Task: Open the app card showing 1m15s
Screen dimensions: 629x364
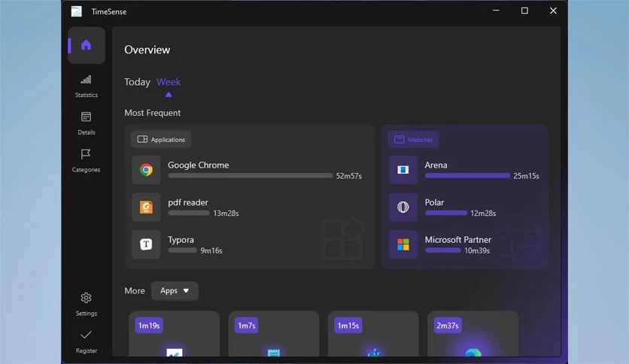Action: point(373,333)
